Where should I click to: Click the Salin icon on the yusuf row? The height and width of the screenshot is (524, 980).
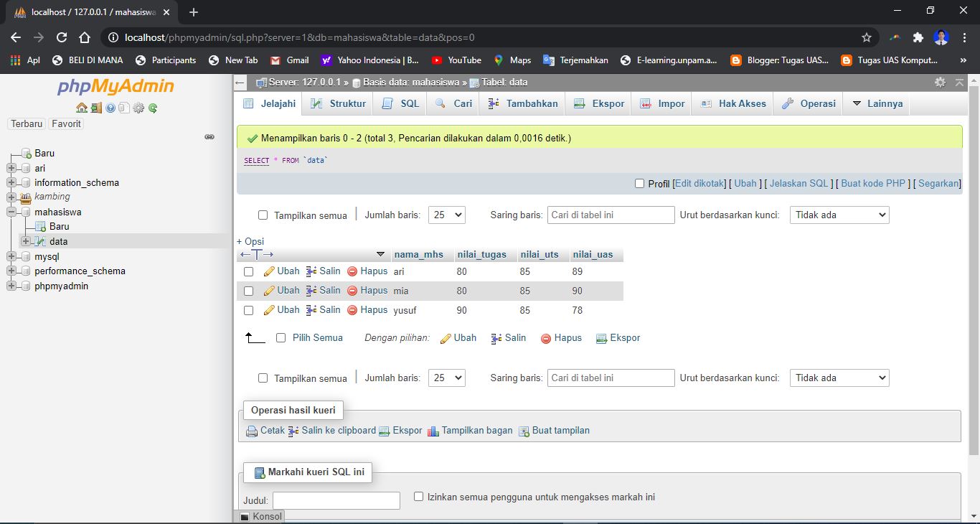313,310
